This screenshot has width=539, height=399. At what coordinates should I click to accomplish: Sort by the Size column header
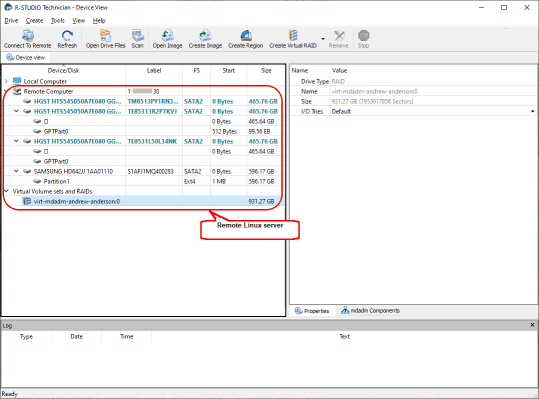pyautogui.click(x=266, y=70)
